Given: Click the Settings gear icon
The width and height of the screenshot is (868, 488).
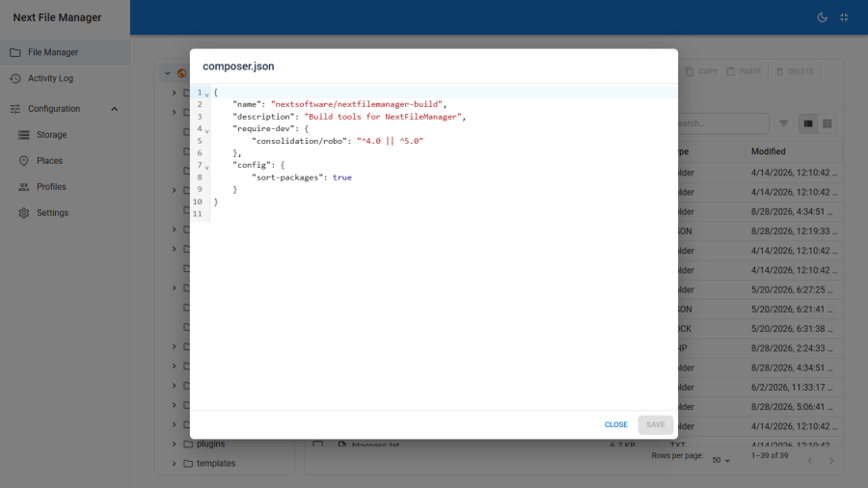Looking at the screenshot, I should point(24,213).
